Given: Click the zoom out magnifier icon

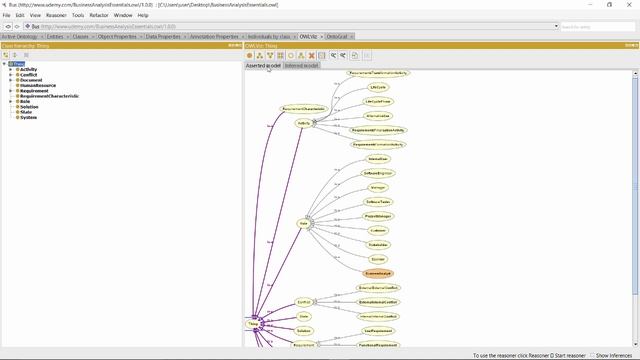Looking at the screenshot, I should click(x=343, y=56).
